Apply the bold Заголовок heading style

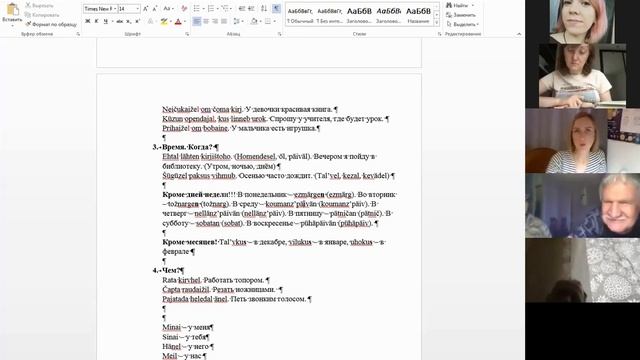click(359, 15)
